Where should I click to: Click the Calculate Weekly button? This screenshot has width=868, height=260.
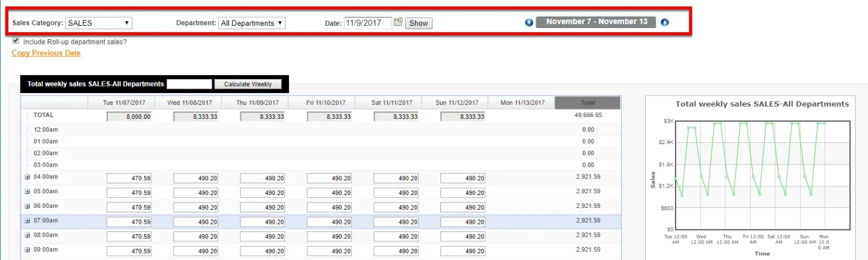[x=247, y=84]
